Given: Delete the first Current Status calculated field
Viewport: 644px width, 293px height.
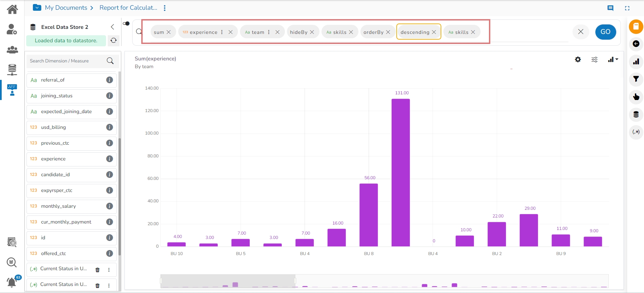Looking at the screenshot, I should click(98, 270).
